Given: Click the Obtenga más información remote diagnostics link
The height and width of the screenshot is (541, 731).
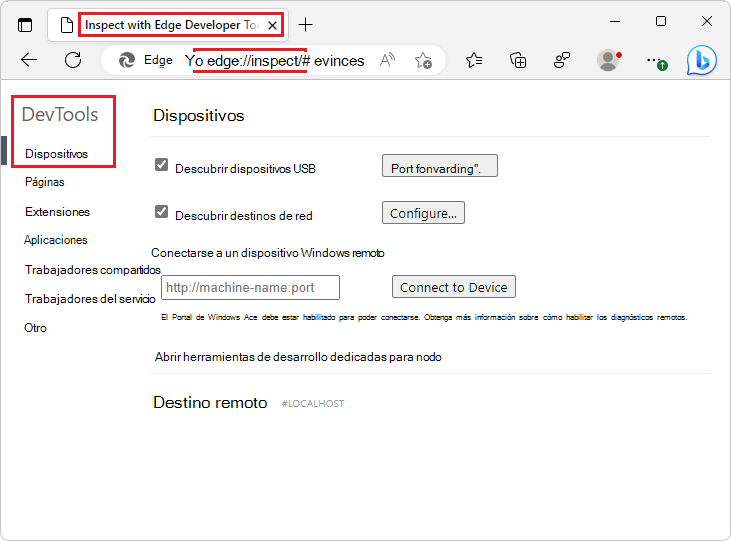Looking at the screenshot, I should [555, 318].
